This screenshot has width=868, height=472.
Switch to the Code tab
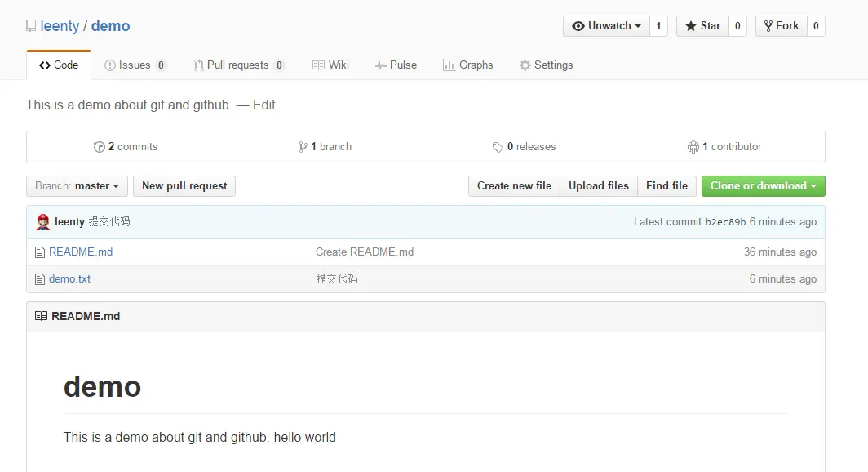coord(59,65)
